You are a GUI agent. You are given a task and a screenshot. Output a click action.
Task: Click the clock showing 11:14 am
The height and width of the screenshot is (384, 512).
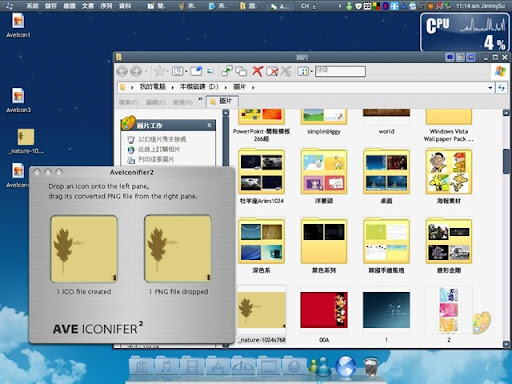pyautogui.click(x=468, y=6)
